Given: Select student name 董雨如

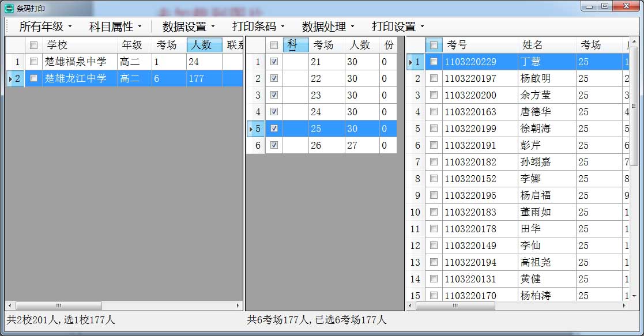Looking at the screenshot, I should click(547, 212).
